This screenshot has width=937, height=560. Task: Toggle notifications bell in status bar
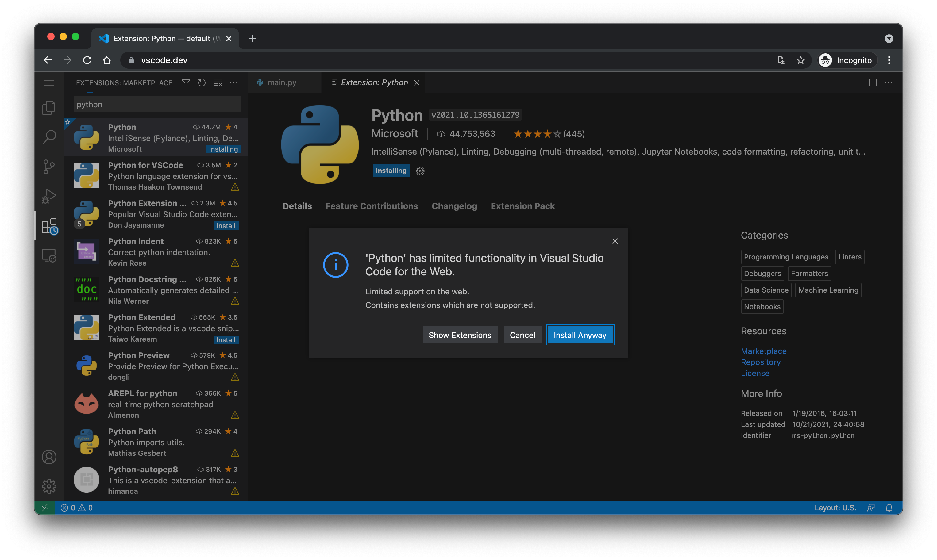pos(889,508)
